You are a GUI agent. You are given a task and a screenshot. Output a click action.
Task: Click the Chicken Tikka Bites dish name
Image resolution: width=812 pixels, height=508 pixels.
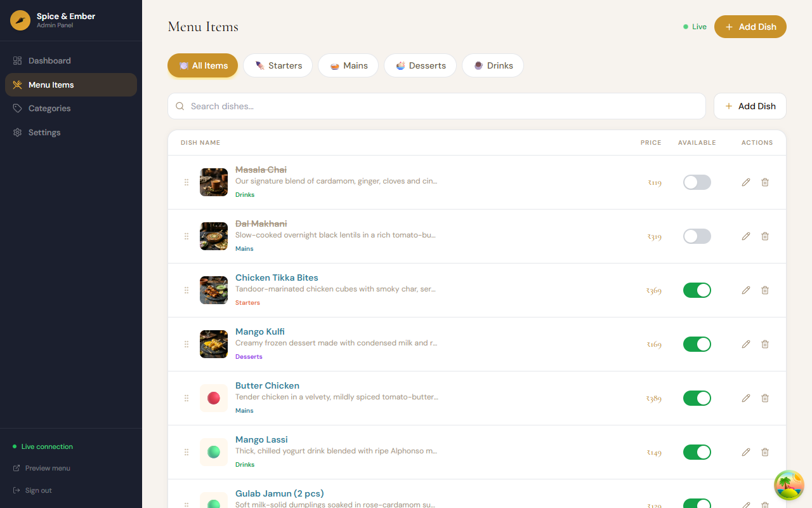pyautogui.click(x=277, y=277)
